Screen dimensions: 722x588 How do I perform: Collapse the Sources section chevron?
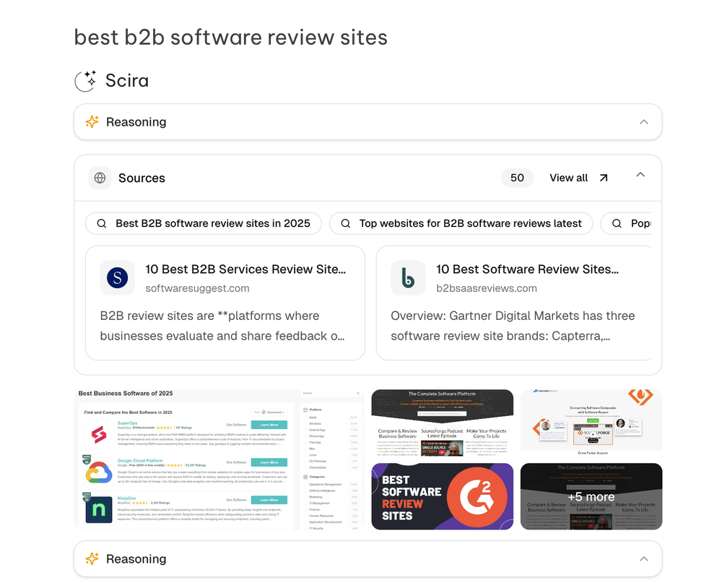[x=640, y=175]
